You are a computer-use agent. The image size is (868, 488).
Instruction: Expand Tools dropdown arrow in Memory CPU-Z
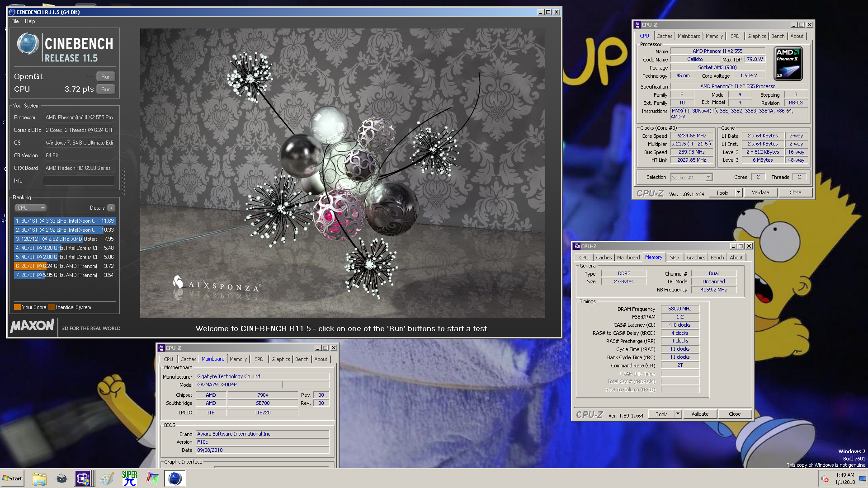[678, 414]
